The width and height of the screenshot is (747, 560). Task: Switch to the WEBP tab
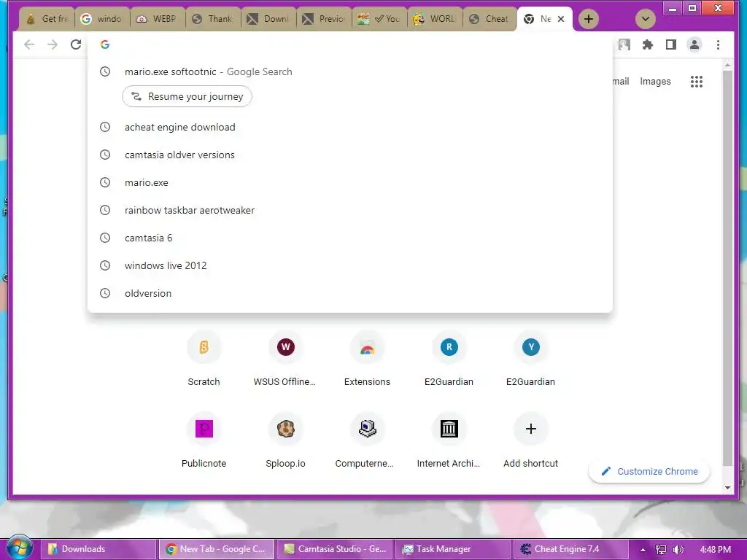[x=158, y=19]
